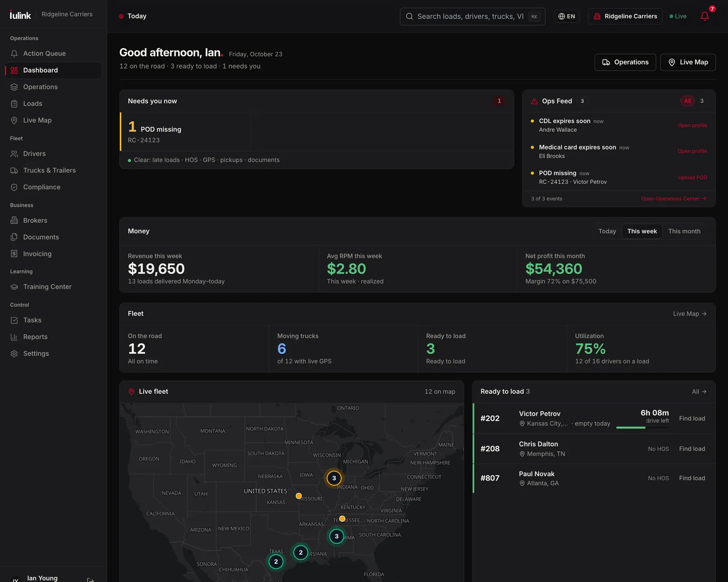Click the Ops Feed warning triangle icon
Viewport: 728px width, 582px height.
point(534,101)
